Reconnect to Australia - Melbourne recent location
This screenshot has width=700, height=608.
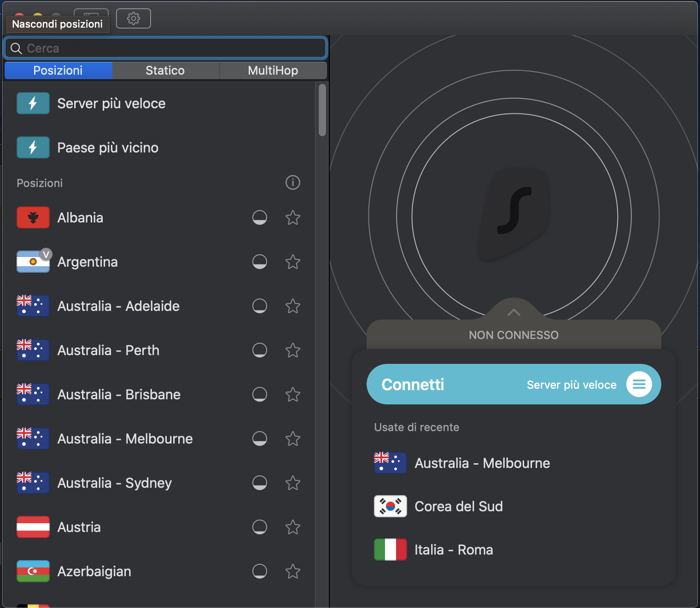point(482,463)
